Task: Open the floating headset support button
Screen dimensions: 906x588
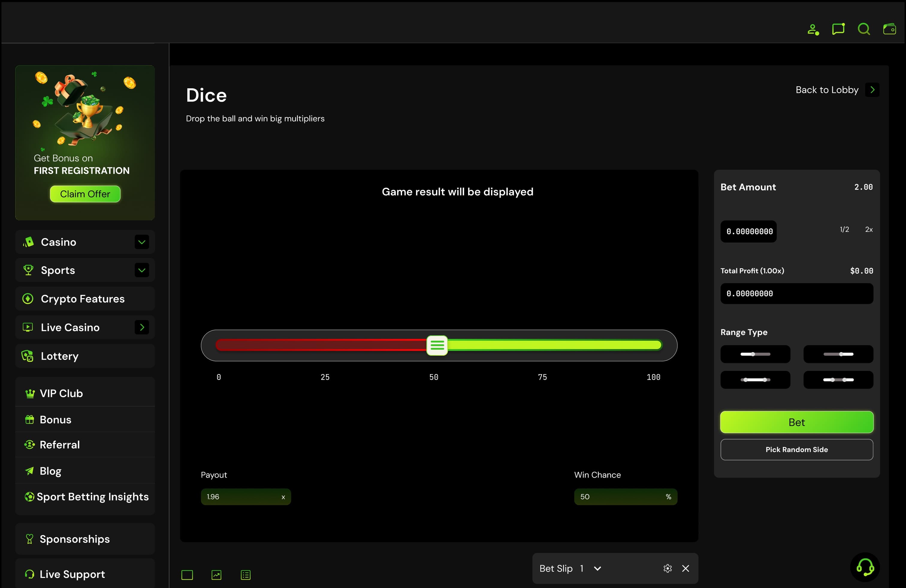Action: (865, 567)
